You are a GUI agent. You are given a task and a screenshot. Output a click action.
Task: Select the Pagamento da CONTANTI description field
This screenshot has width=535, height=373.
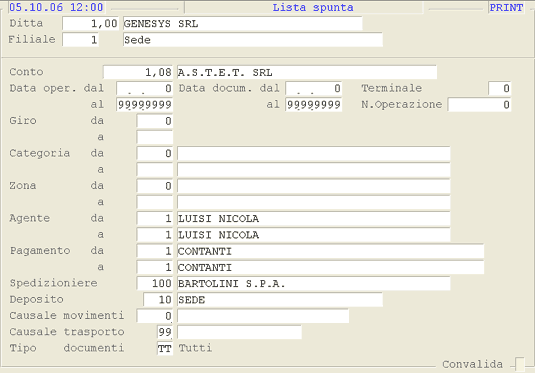tap(330, 251)
